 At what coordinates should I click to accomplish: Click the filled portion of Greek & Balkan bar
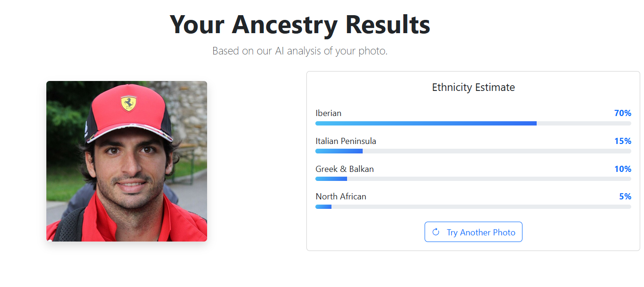click(331, 179)
